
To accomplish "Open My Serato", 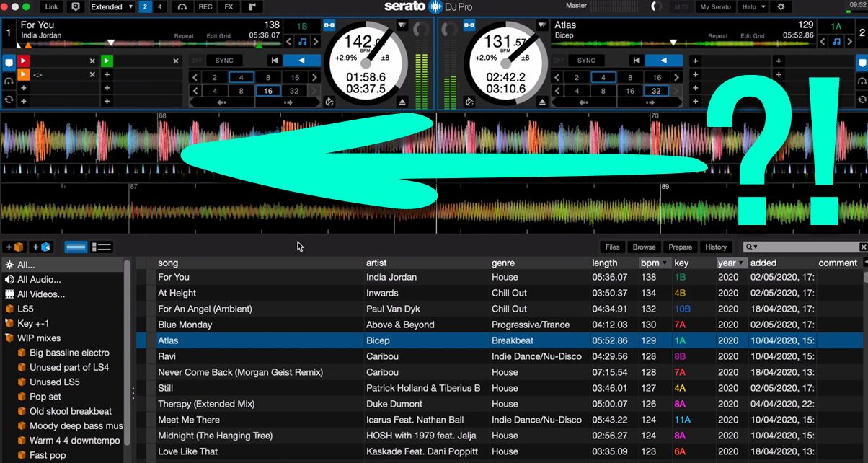I will click(715, 6).
